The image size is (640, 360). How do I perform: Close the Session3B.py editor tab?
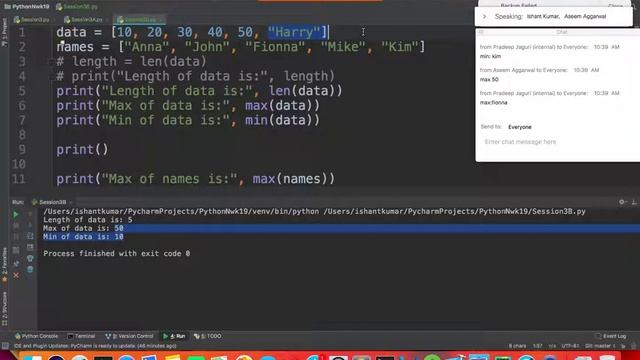161,20
